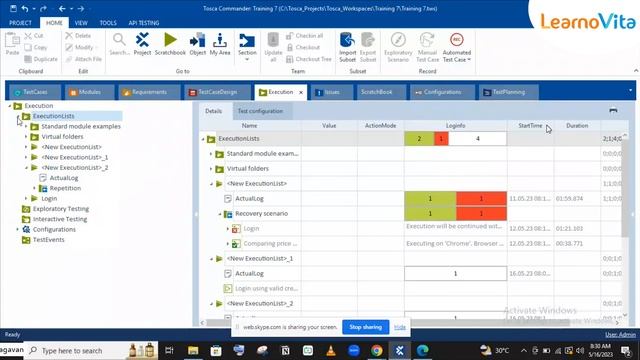Open the PROJECT ribbon tab
Viewport: 640px width, 360px height.
[20, 23]
